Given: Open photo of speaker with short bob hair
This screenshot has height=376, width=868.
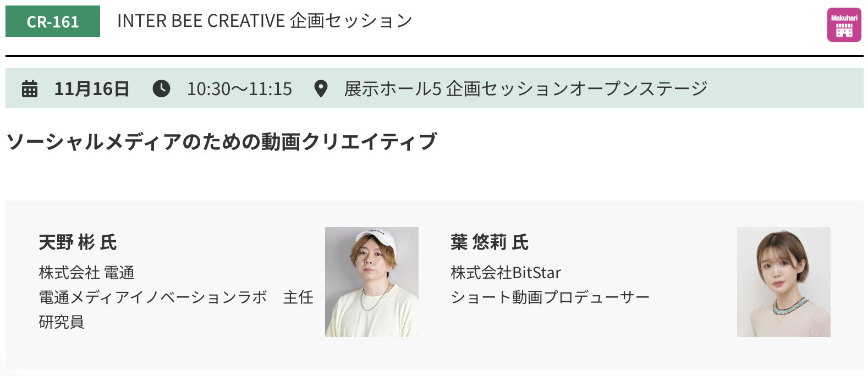Looking at the screenshot, I should pyautogui.click(x=784, y=282).
